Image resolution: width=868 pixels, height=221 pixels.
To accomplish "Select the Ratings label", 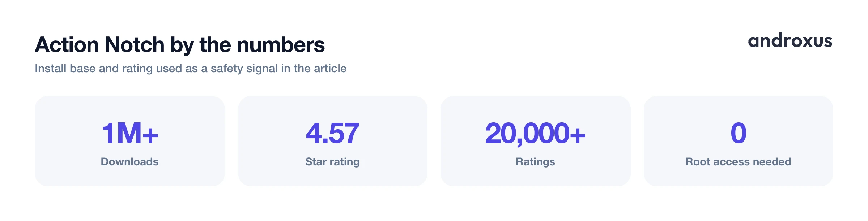I will point(535,162).
